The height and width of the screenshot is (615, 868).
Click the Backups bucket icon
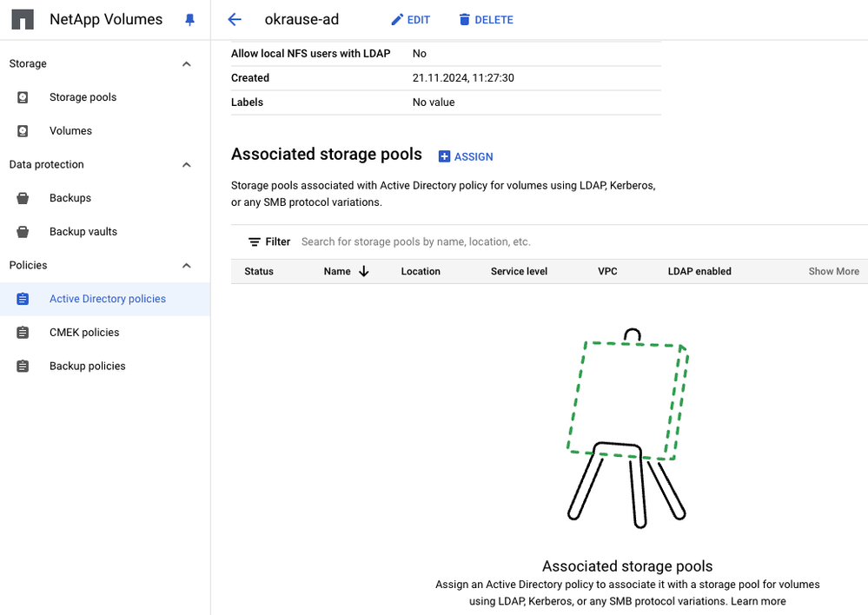coord(23,198)
